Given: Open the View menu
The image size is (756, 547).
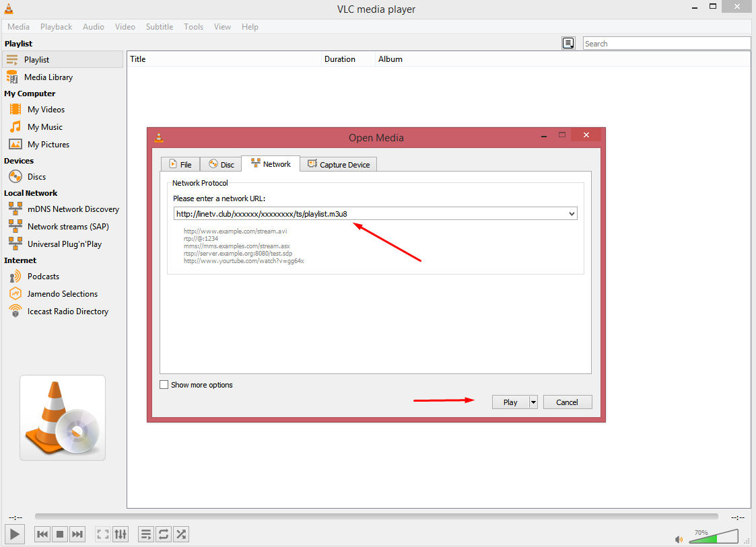Looking at the screenshot, I should [x=222, y=27].
